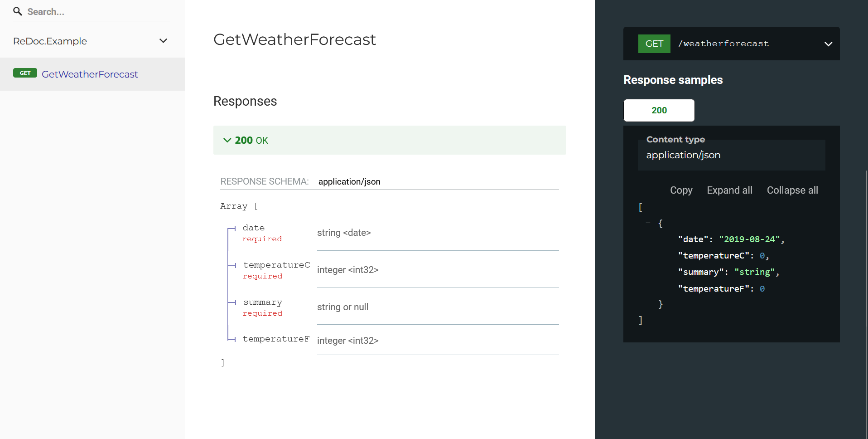Click the GET badge beside /weatherforecast
The image size is (868, 439).
point(654,44)
